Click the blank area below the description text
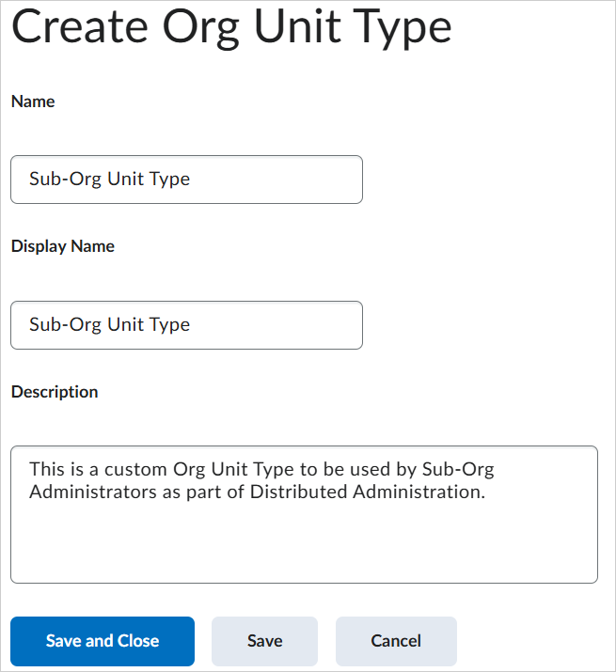This screenshot has height=672, width=616. (x=304, y=550)
